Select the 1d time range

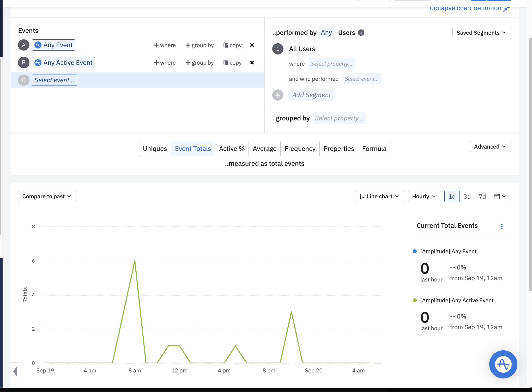click(x=452, y=196)
